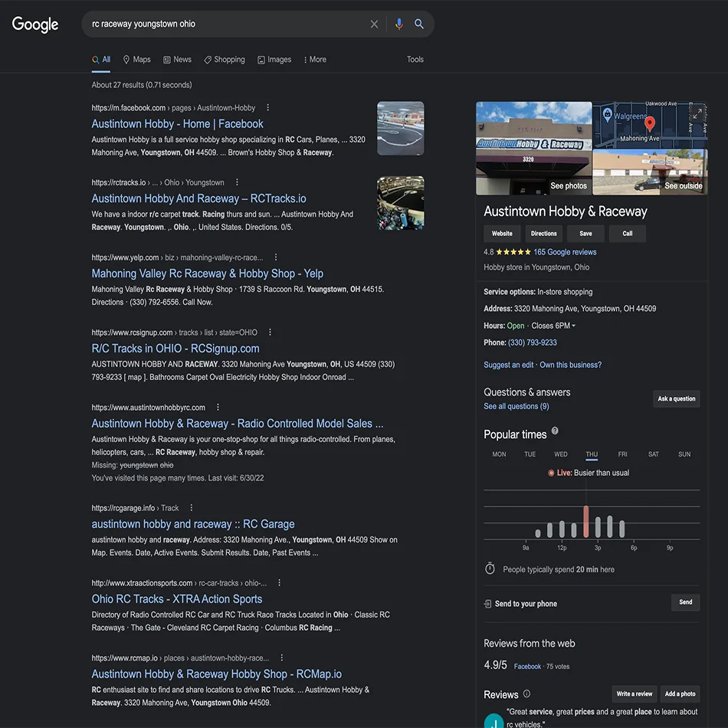728x728 pixels.
Task: Open the Tools options
Action: tap(415, 60)
